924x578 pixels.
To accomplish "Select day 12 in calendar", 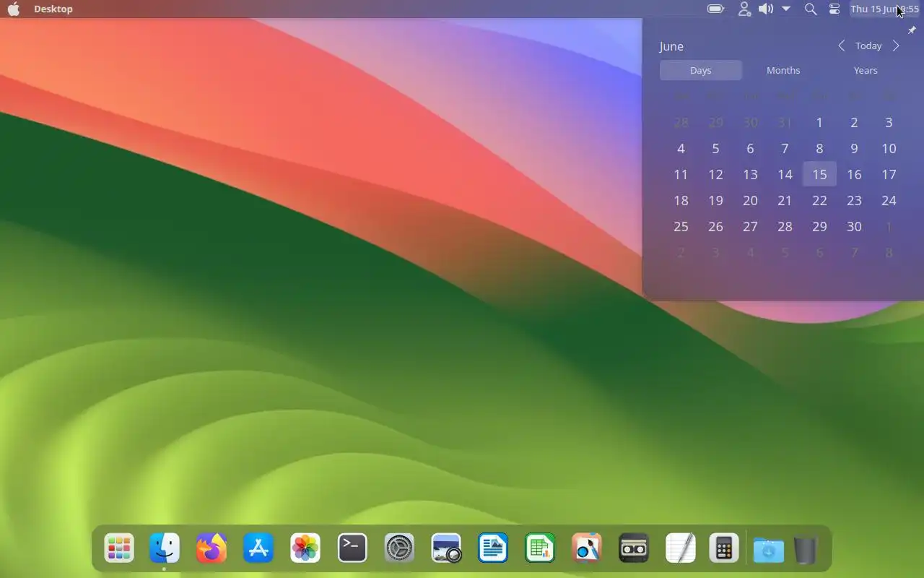I will point(715,174).
